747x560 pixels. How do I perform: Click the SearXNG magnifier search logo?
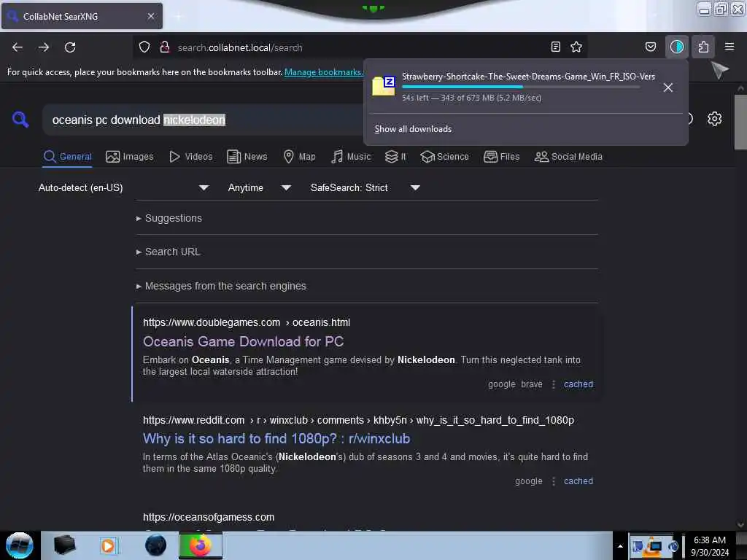pyautogui.click(x=20, y=119)
